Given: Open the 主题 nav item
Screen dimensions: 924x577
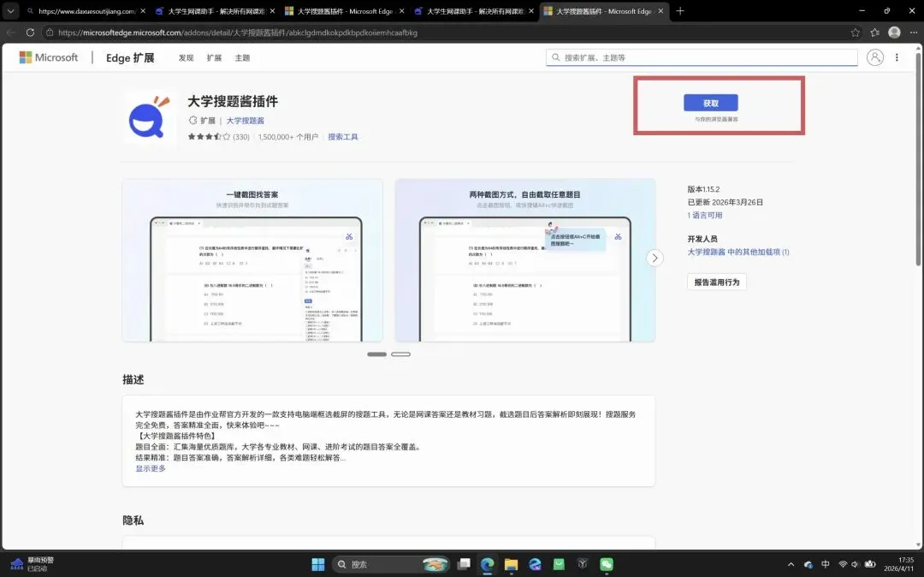Looking at the screenshot, I should tap(242, 57).
